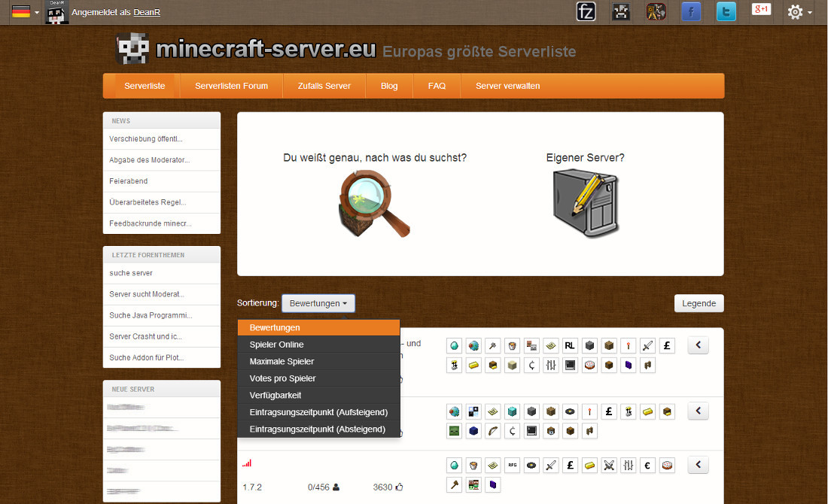The width and height of the screenshot is (828, 504).
Task: Click the RL tag icon in first server row
Action: coord(570,345)
